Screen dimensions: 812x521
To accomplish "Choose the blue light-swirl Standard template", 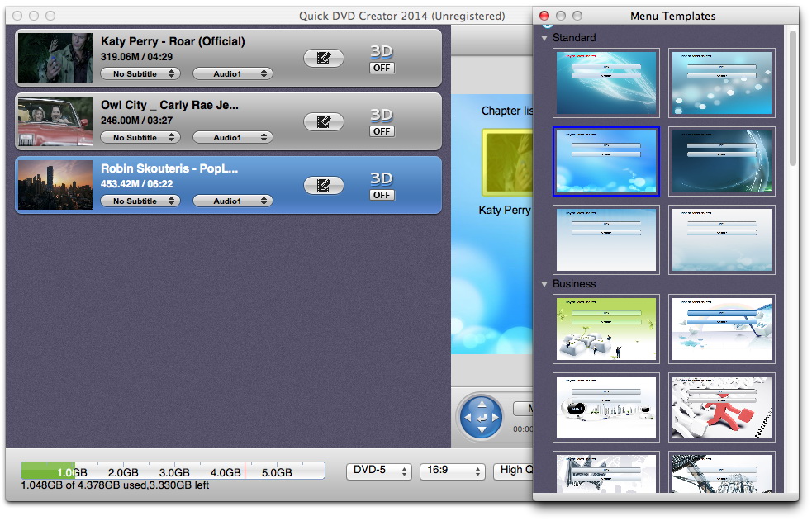I will click(x=605, y=83).
